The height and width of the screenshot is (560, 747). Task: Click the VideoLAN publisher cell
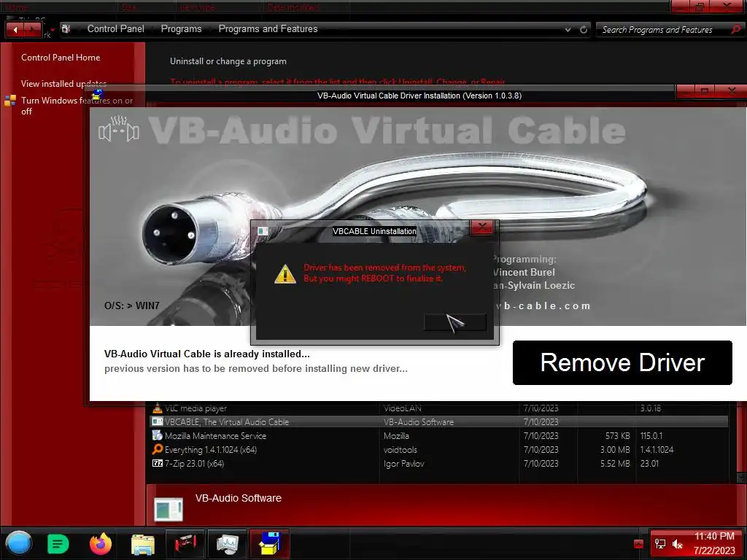[x=403, y=408]
